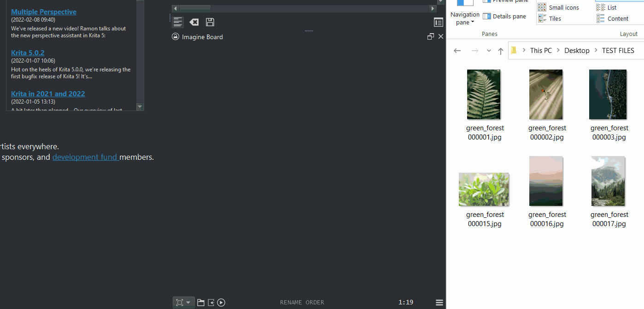Click the green_forest000001.jpg file name
This screenshot has height=309, width=644.
pos(485,133)
